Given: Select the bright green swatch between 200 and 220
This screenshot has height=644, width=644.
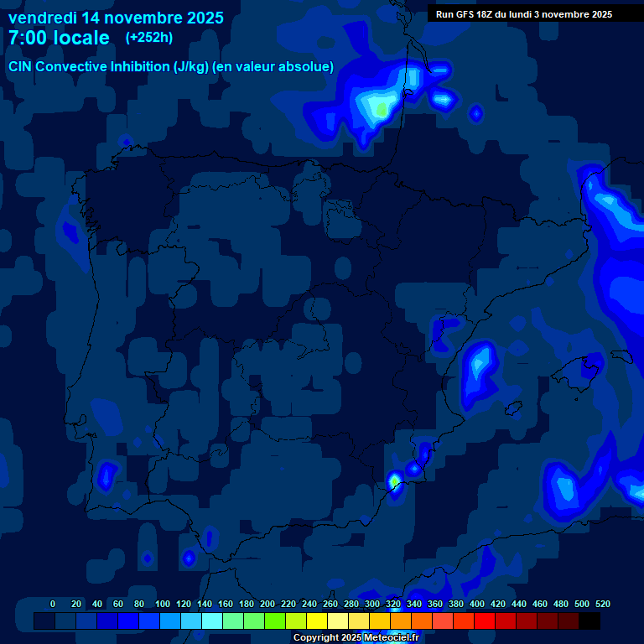Looking at the screenshot, I should 275,621.
